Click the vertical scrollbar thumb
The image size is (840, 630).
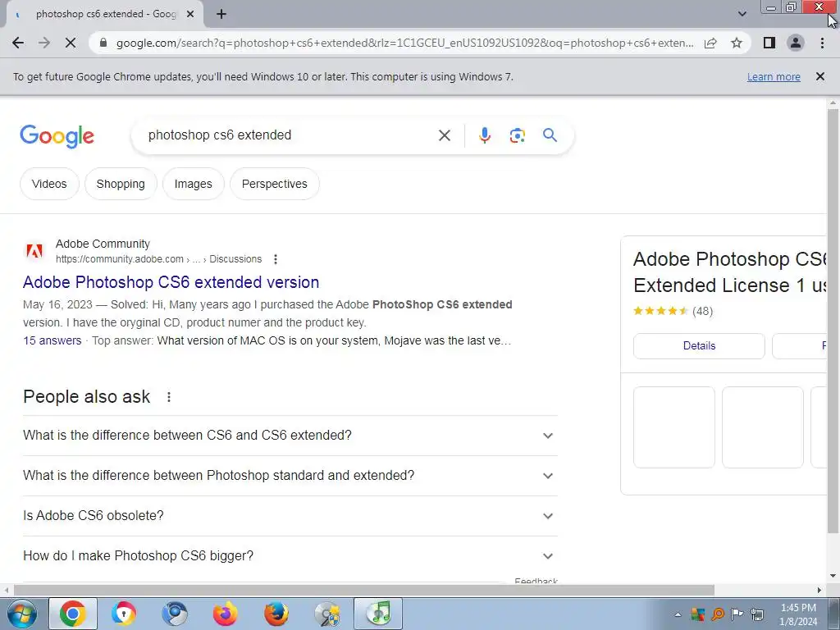click(x=833, y=322)
